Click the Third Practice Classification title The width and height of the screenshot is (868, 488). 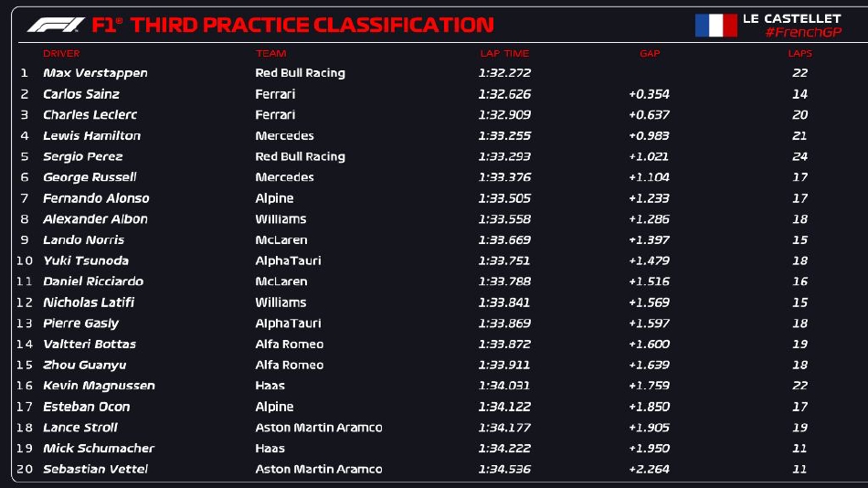coord(311,25)
